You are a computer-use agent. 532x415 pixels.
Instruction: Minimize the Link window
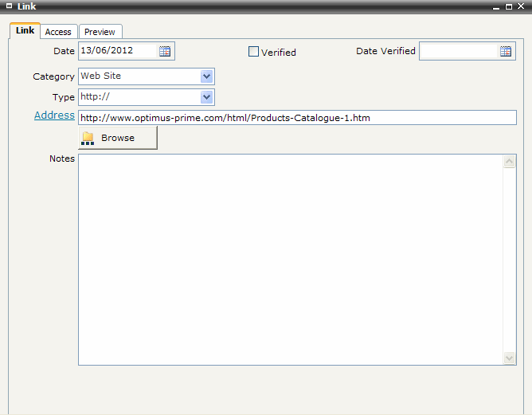click(497, 6)
